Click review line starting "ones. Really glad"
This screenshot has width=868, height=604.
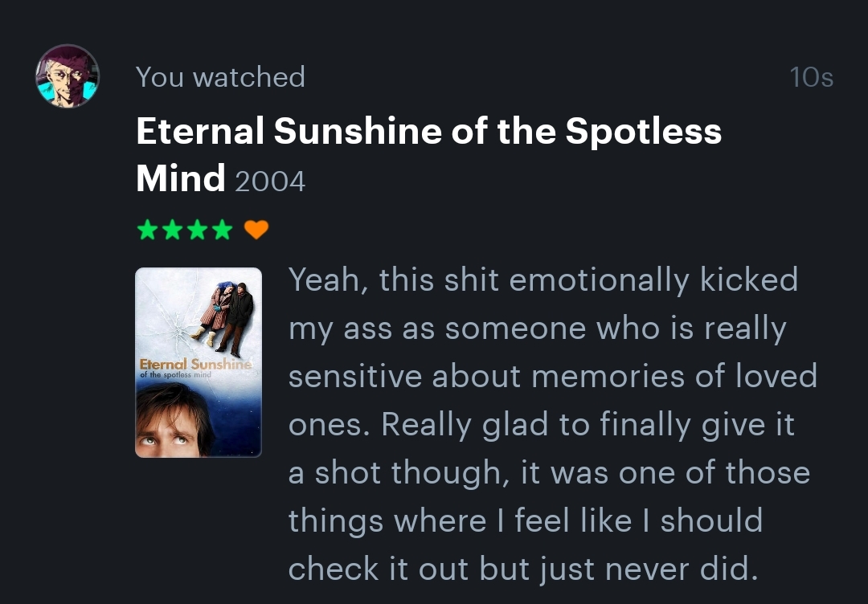(x=541, y=425)
